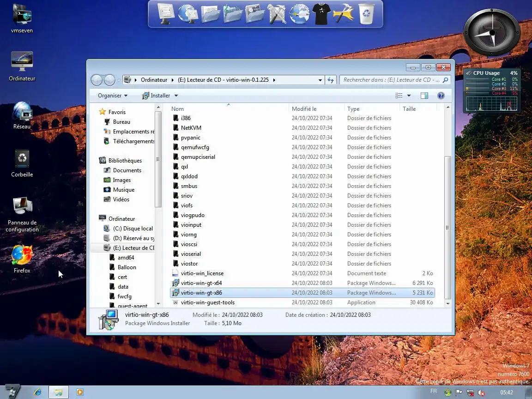Viewport: 532px width, 399px height.
Task: Select Documents library in navigation pane
Action: [127, 170]
